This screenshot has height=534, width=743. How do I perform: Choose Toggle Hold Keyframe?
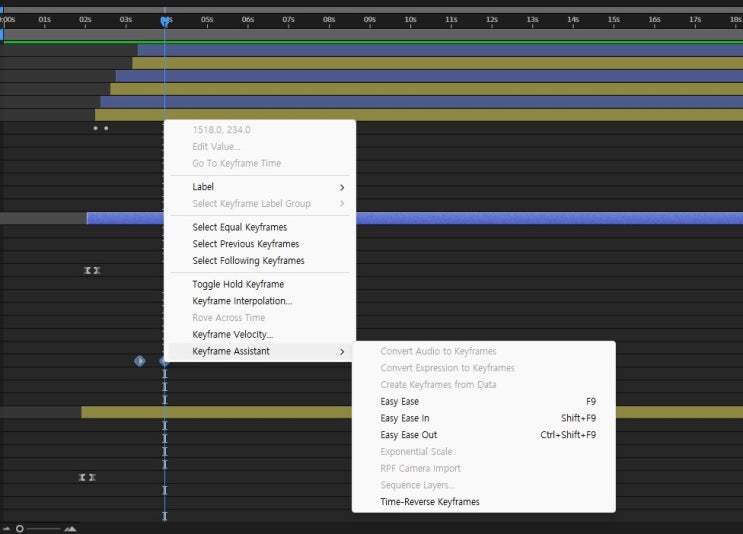pyautogui.click(x=238, y=284)
